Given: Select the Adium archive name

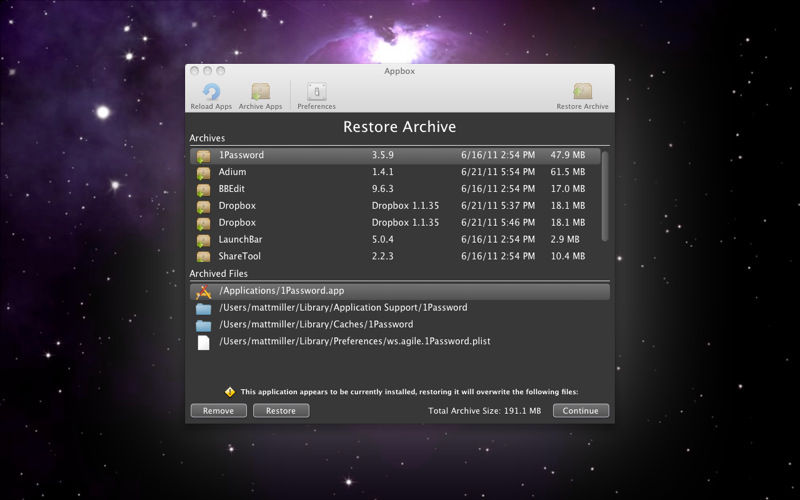Looking at the screenshot, I should click(232, 171).
